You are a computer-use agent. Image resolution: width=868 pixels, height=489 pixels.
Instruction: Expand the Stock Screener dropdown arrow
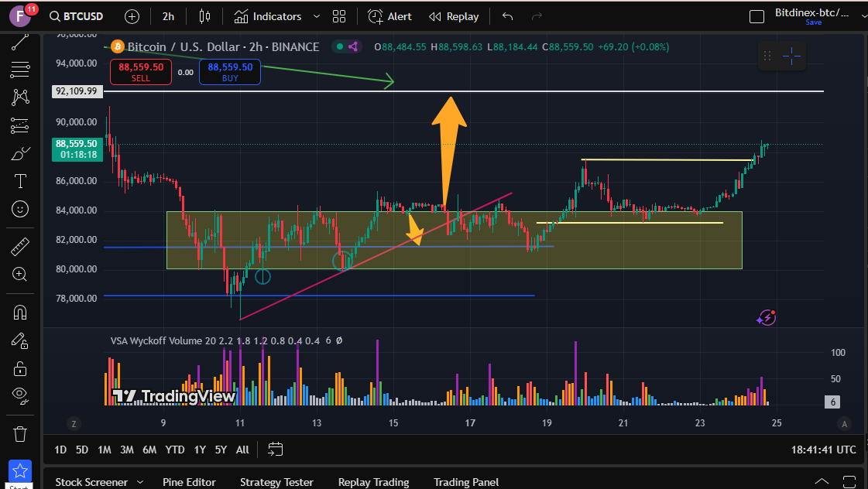coord(140,482)
